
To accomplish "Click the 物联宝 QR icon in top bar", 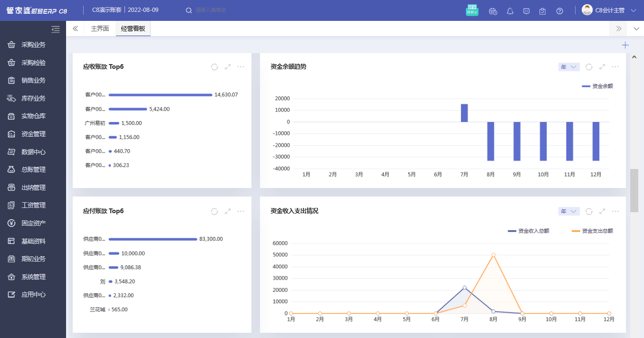I will pyautogui.click(x=472, y=9).
